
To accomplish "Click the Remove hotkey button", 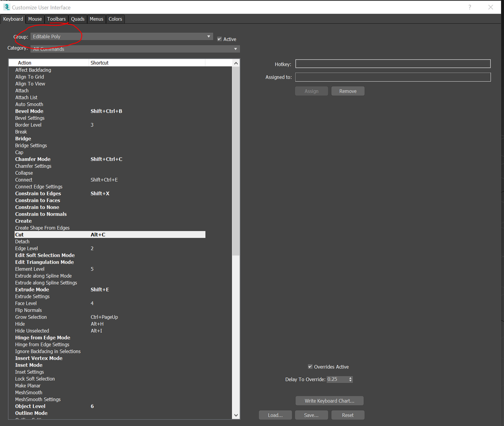I will point(348,91).
